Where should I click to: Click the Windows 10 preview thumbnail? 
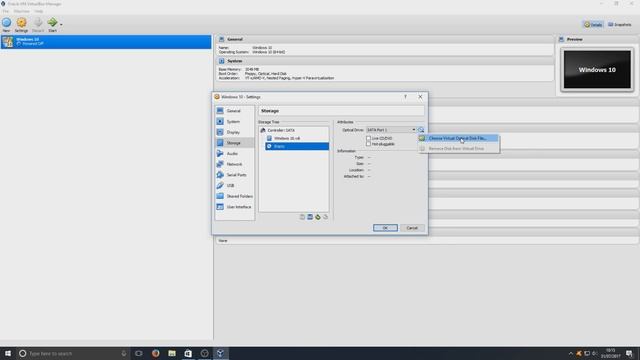[597, 70]
